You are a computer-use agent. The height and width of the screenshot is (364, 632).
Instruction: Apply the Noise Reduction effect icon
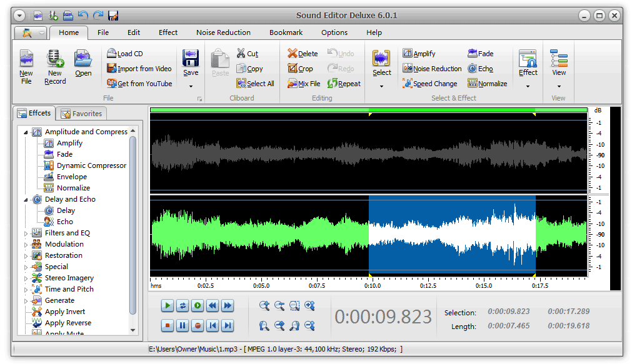407,69
